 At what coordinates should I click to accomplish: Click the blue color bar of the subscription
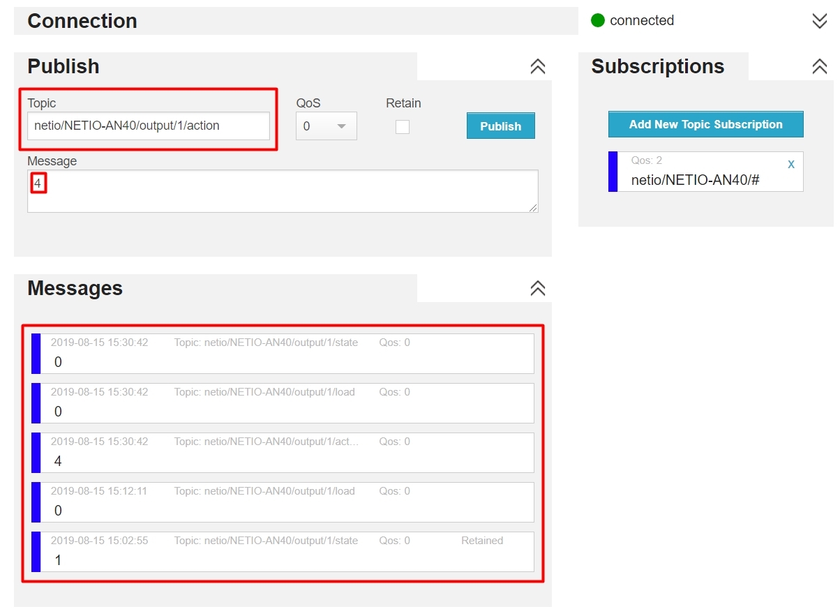613,172
